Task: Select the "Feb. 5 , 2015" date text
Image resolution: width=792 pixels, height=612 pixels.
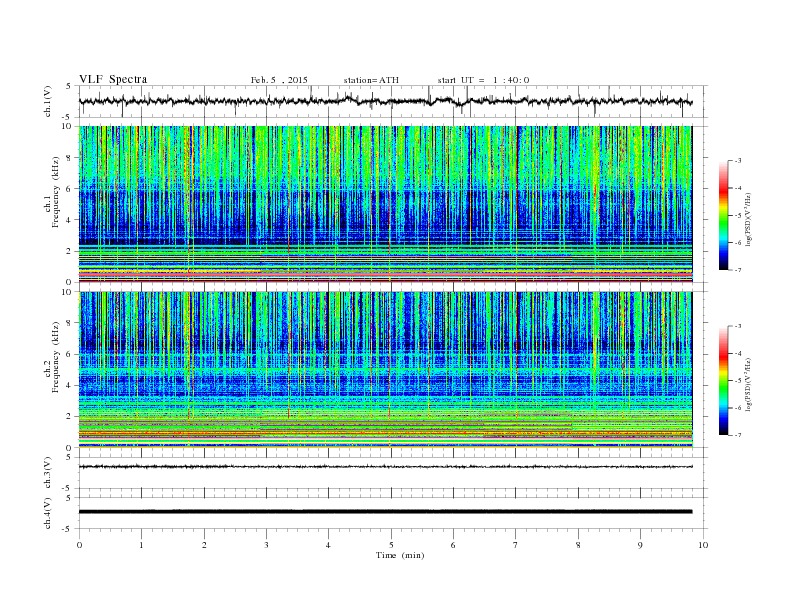Action: (279, 80)
